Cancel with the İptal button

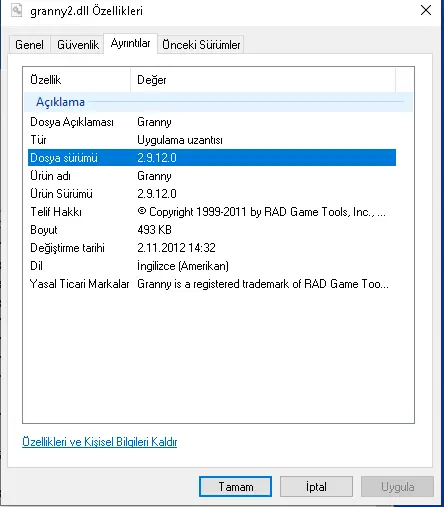click(x=316, y=487)
